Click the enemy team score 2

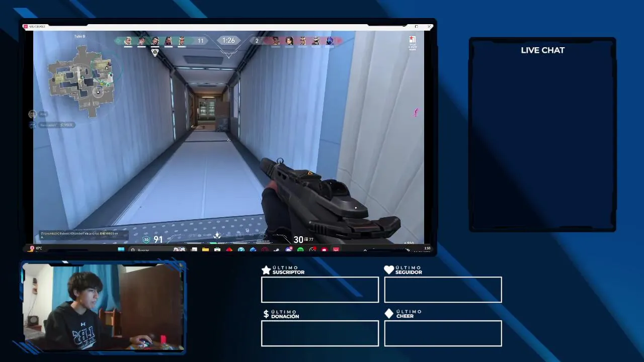(257, 41)
